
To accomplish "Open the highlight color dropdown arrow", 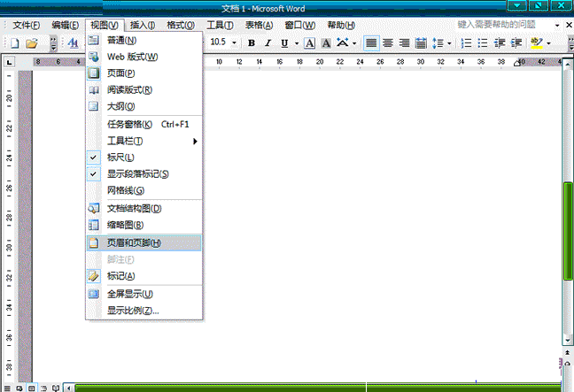I will click(548, 43).
